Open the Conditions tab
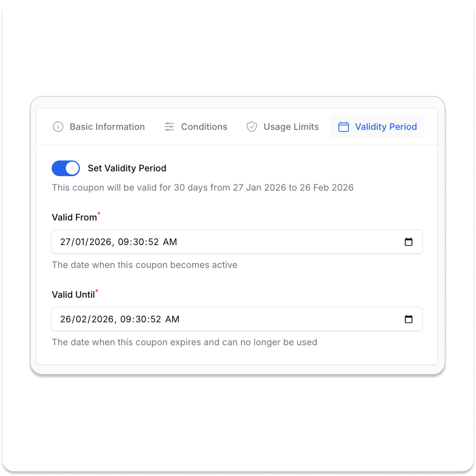Image resolution: width=476 pixels, height=476 pixels. 204,127
